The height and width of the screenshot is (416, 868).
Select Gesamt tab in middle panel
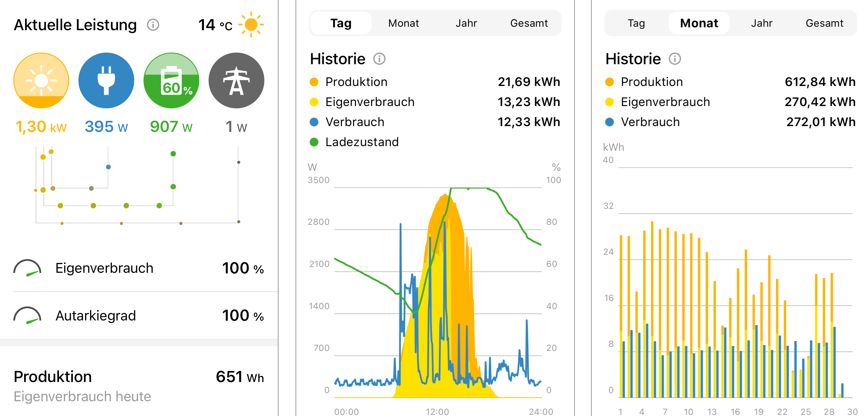pos(529,23)
